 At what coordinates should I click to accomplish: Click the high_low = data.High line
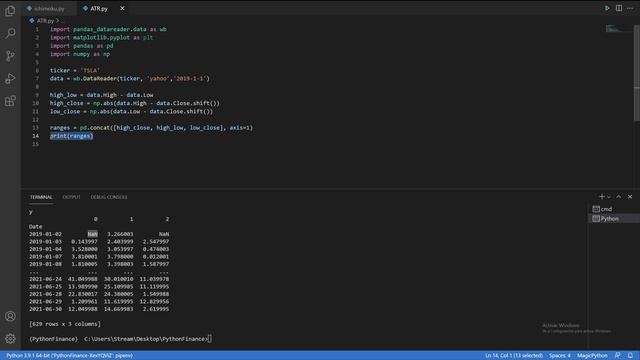pos(102,95)
